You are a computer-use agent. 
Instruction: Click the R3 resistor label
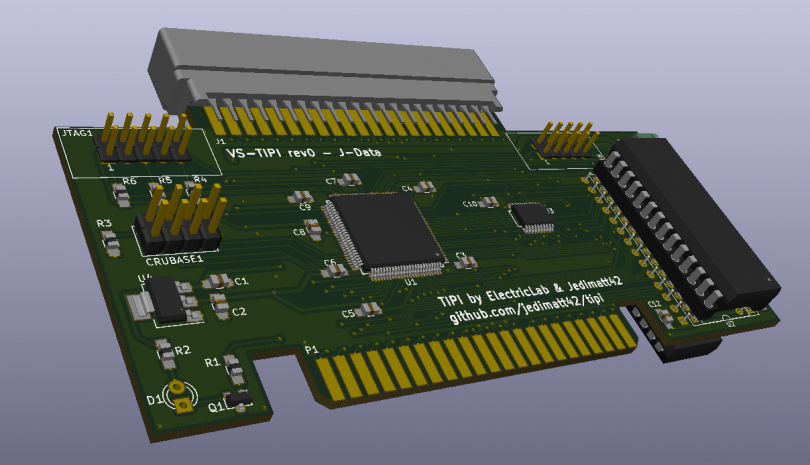(104, 223)
